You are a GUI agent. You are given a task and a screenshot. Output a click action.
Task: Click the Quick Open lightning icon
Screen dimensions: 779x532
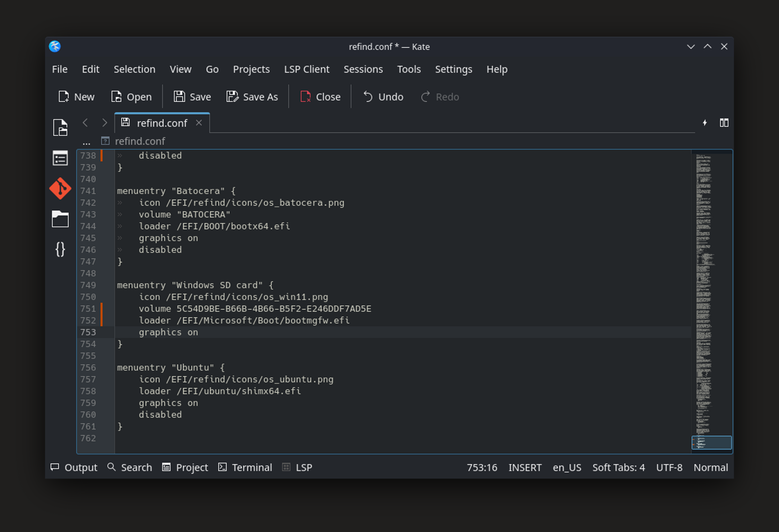coord(704,123)
